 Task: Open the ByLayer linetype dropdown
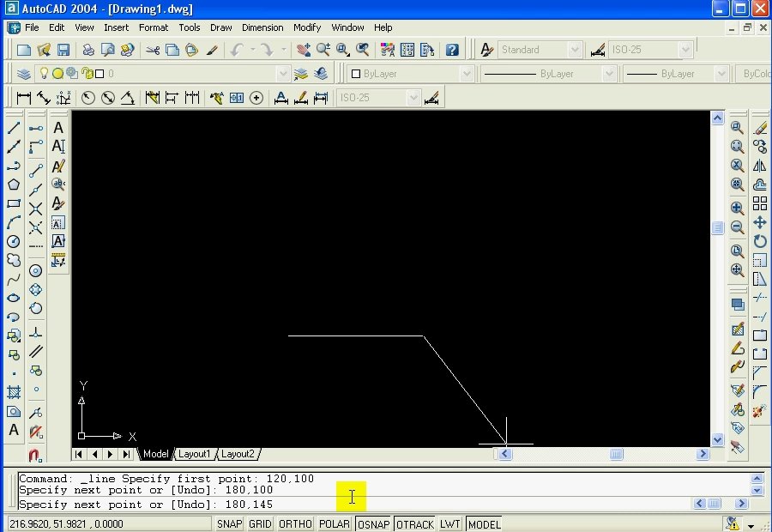609,74
